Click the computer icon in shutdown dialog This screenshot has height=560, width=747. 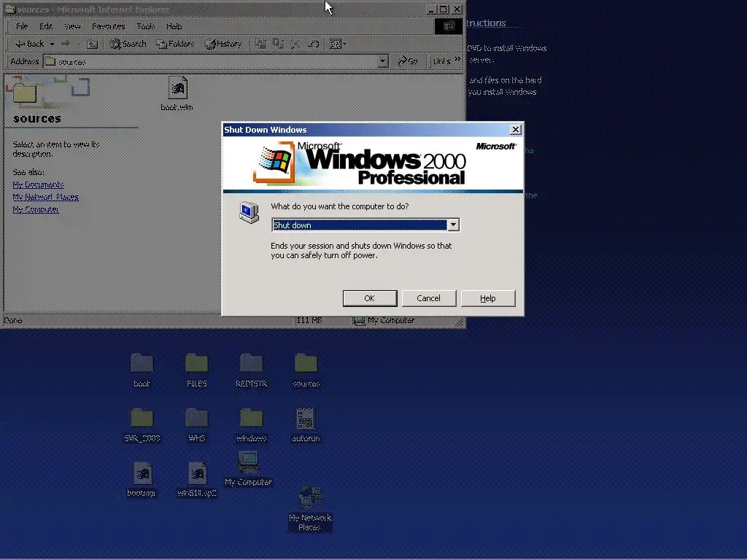tap(249, 212)
